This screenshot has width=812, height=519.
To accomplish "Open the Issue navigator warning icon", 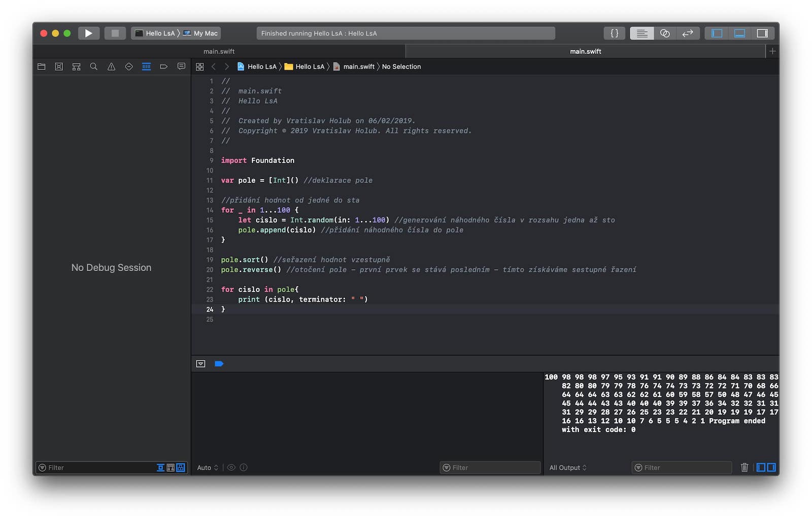I will tap(111, 67).
